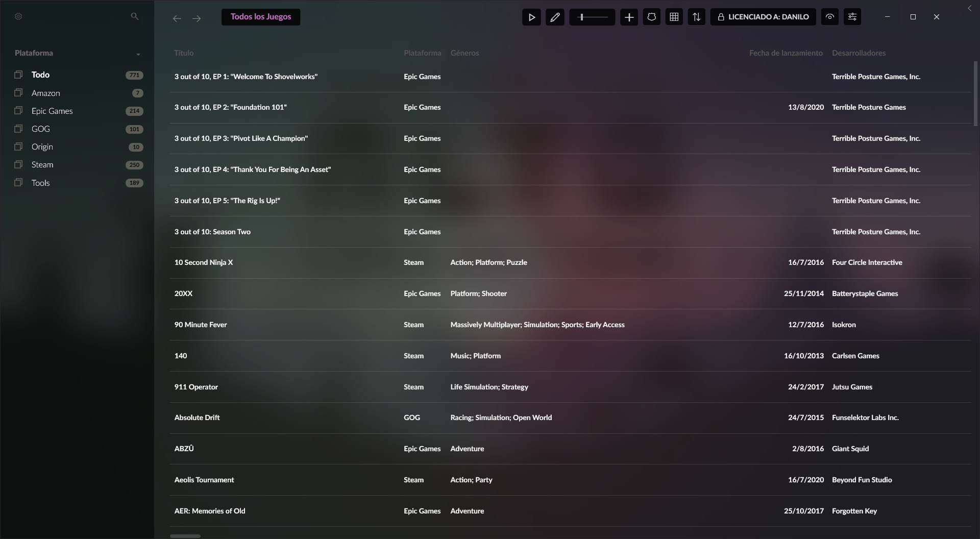Select 911 Operator game
The width and height of the screenshot is (980, 539).
[x=570, y=387]
